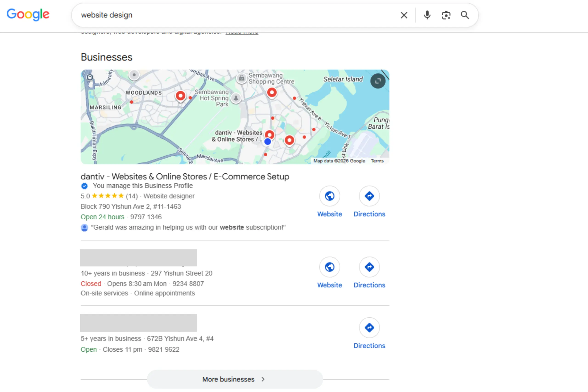
Task: Get Directions to 297 Yishun Street 20
Action: [369, 267]
